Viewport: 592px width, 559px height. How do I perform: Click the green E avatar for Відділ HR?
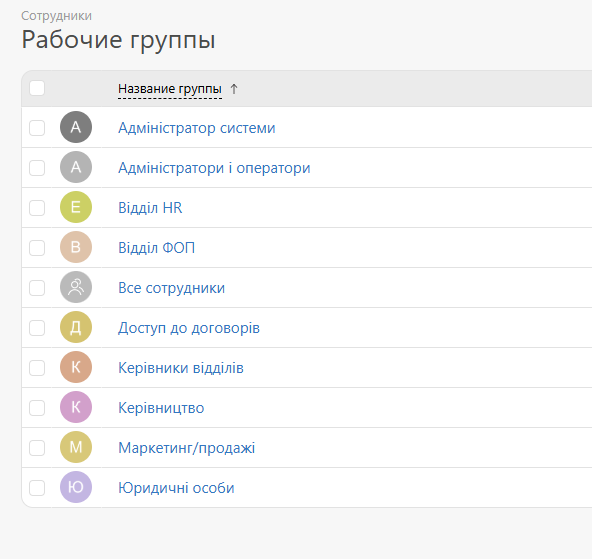click(76, 207)
